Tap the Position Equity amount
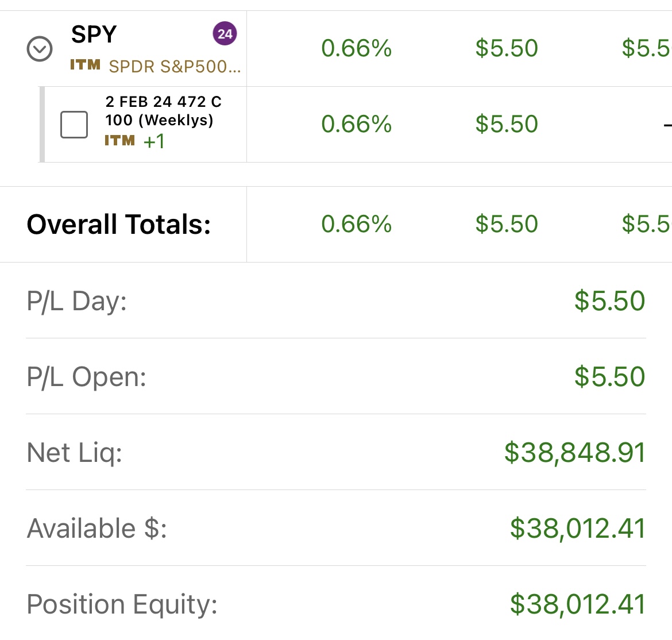This screenshot has width=672, height=640. [578, 604]
